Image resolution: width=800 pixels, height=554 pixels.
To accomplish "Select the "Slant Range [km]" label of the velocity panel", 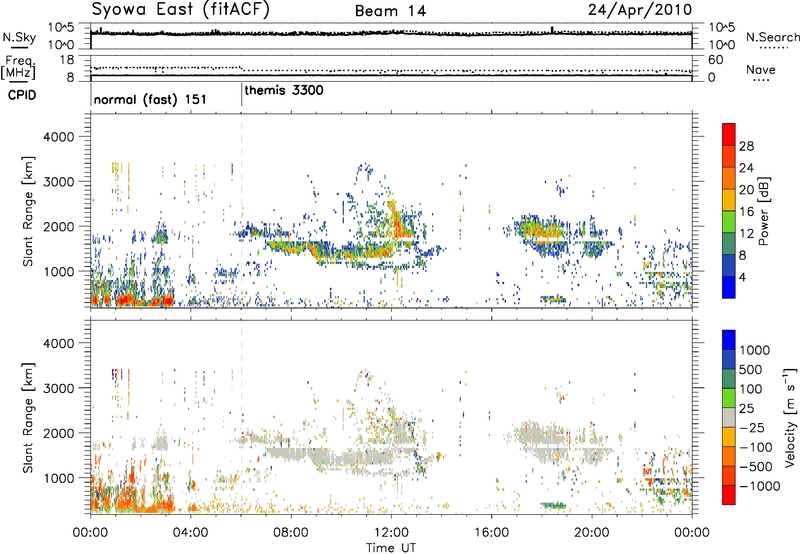I will [x=28, y=418].
